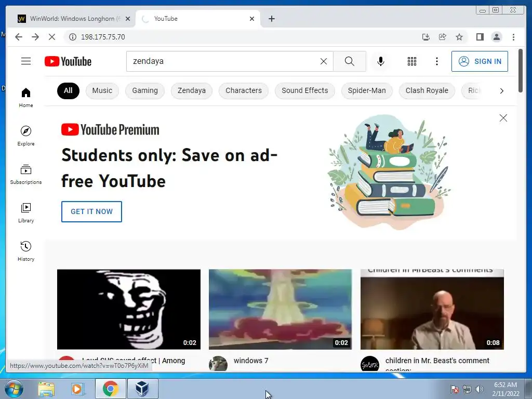Open YouTube settings three-dot menu

click(x=436, y=61)
